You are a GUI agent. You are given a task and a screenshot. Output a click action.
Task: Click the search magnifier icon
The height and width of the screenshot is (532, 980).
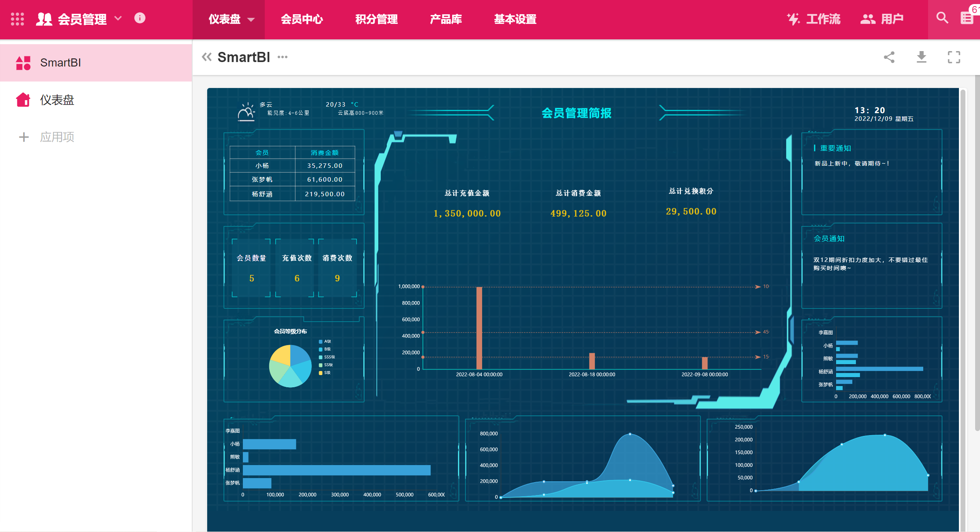[x=942, y=18]
